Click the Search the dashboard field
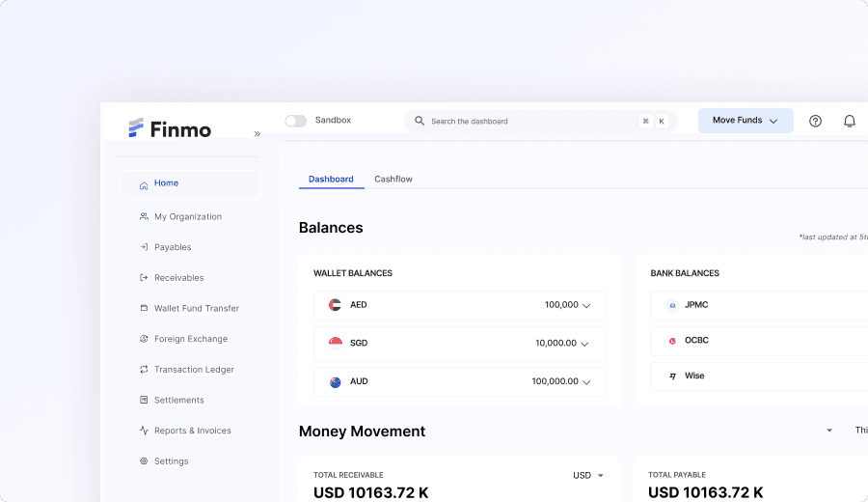This screenshot has height=502, width=868. click(541, 121)
